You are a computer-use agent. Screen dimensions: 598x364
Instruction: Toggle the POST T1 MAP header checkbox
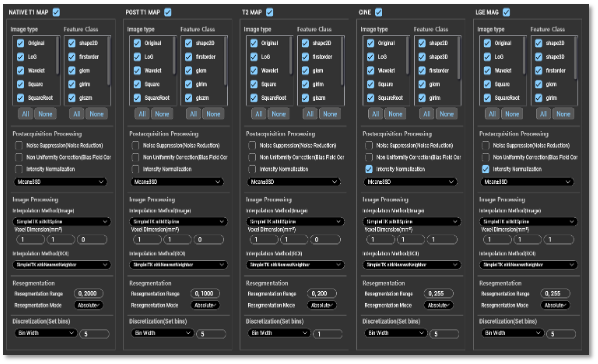168,12
